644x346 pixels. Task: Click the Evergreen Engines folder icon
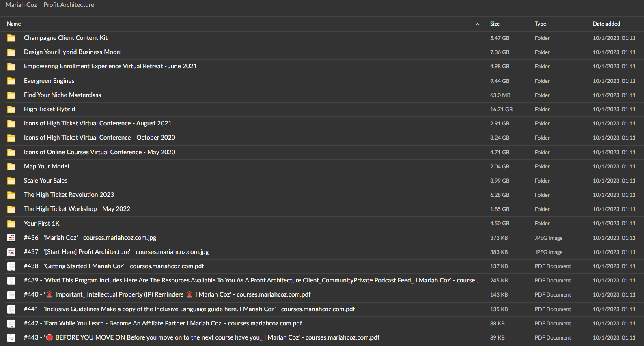[x=11, y=81]
